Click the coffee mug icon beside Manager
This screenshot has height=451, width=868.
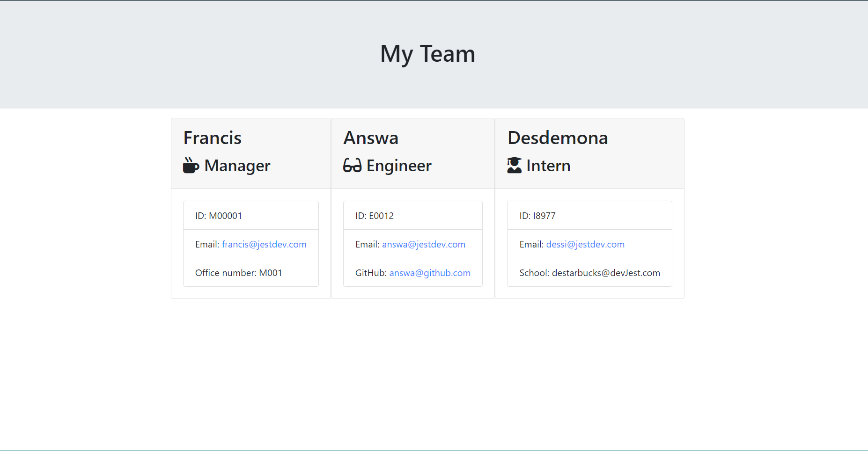point(191,165)
